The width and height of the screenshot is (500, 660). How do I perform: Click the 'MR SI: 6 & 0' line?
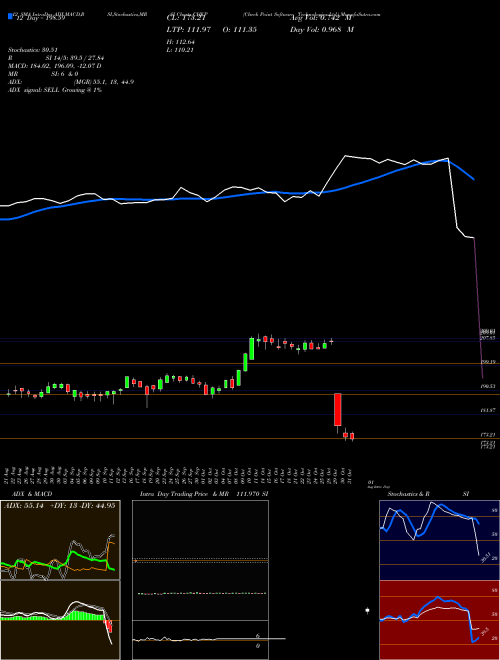pos(43,74)
